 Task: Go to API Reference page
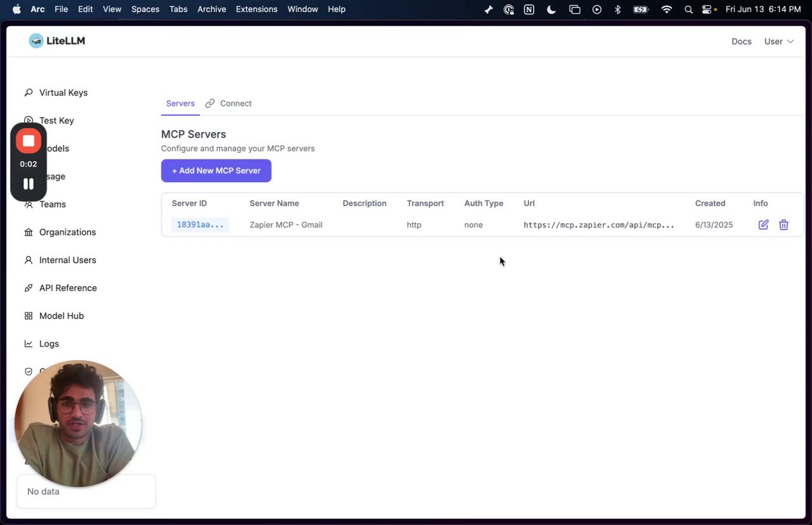tap(68, 288)
